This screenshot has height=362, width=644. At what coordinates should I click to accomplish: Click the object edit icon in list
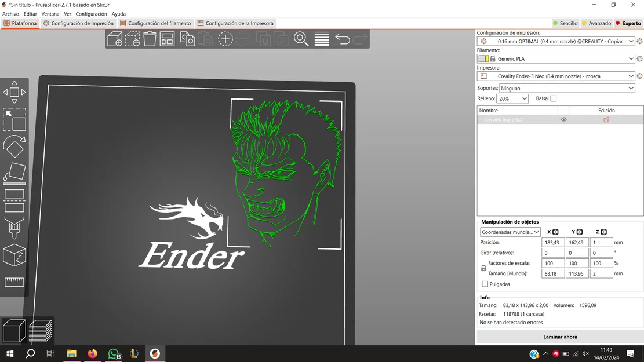(x=606, y=119)
